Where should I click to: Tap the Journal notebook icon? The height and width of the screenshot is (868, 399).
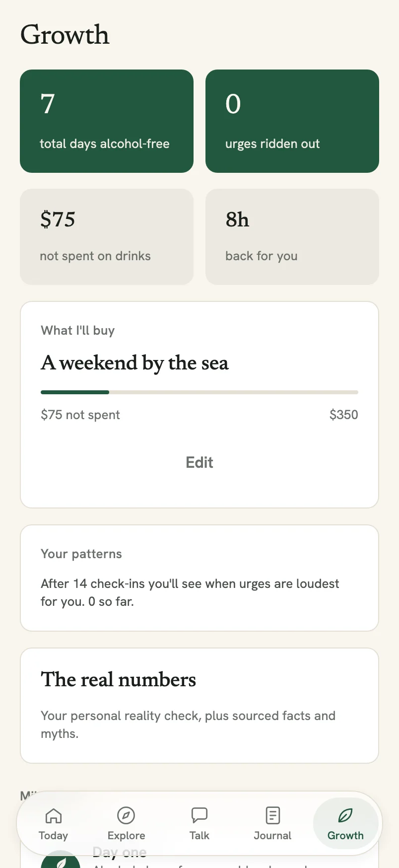[272, 815]
